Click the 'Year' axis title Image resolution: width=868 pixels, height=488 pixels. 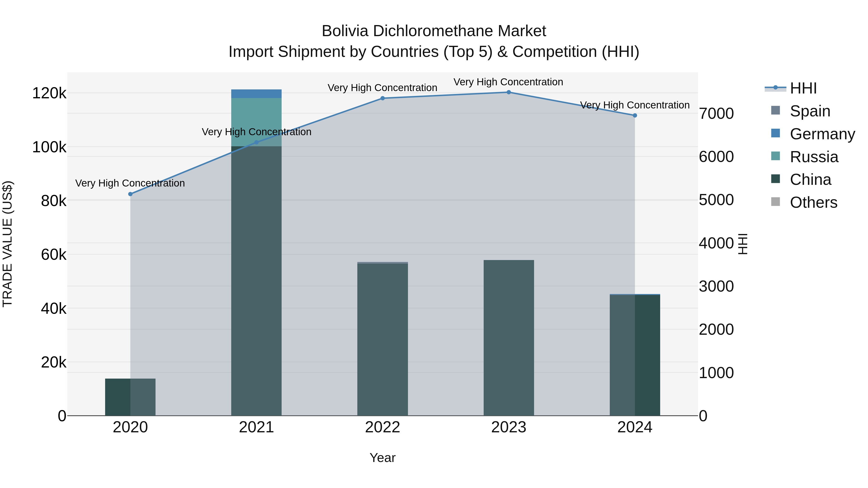[382, 458]
